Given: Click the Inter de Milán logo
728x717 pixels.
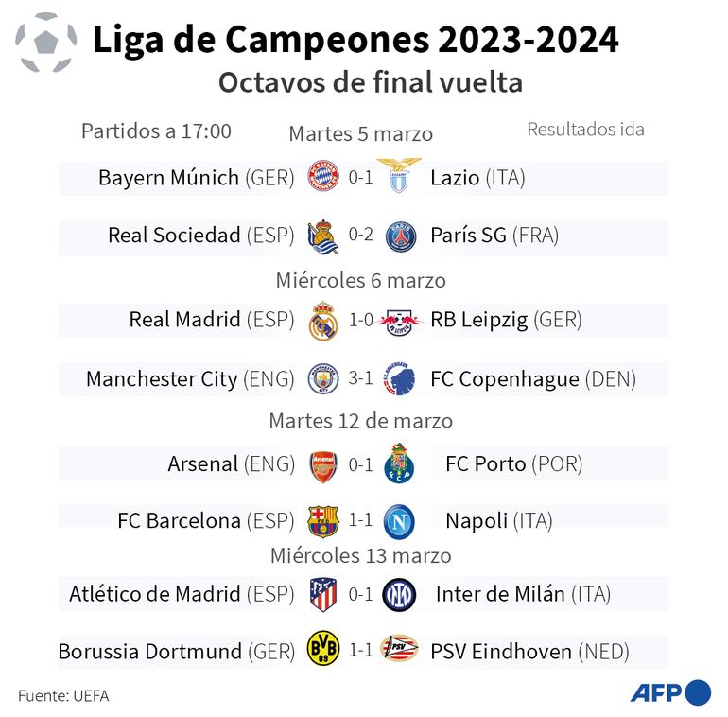Looking at the screenshot, I should (400, 594).
